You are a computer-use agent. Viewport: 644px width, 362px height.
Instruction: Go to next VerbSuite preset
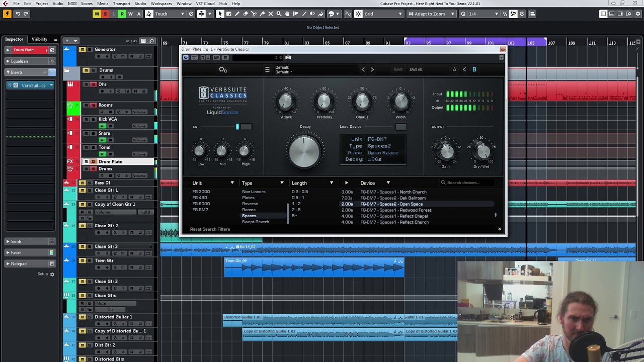point(372,70)
